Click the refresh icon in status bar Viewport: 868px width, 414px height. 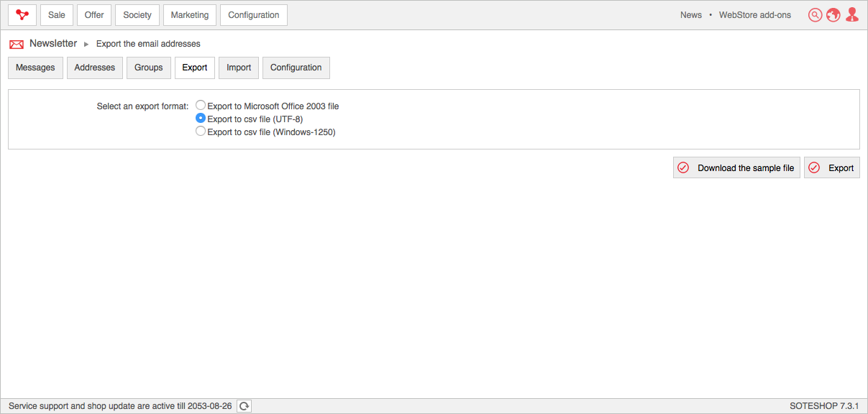(245, 406)
